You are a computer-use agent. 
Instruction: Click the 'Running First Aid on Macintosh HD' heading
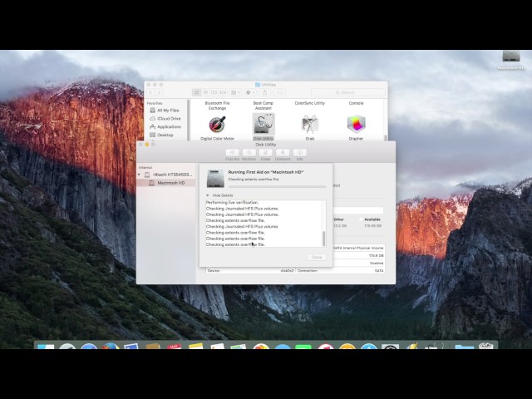point(266,172)
